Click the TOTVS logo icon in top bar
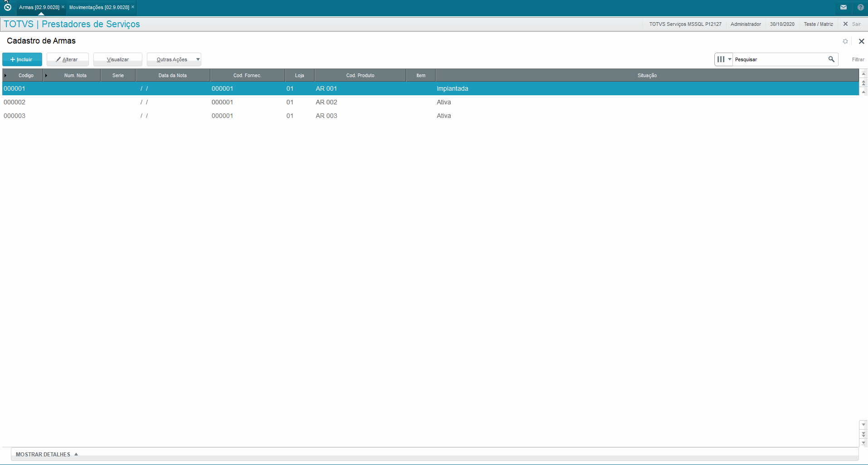This screenshot has width=868, height=465. (7, 7)
